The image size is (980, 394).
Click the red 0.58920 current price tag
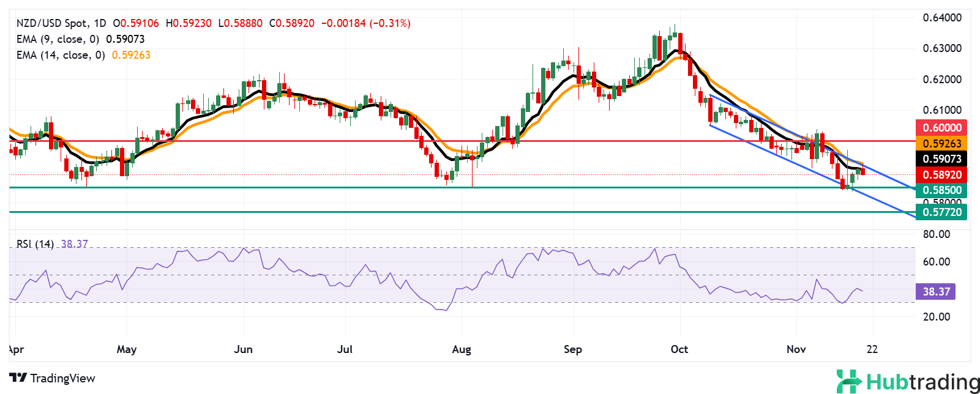(x=941, y=175)
